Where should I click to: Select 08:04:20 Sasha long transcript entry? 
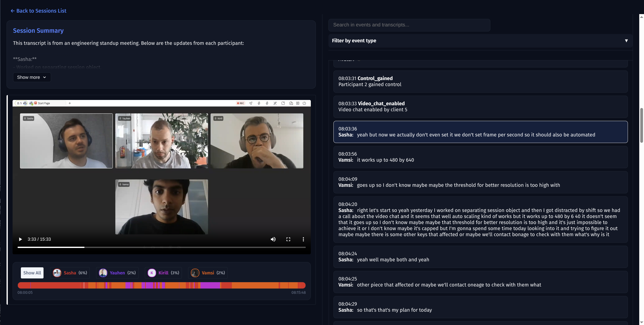[480, 220]
